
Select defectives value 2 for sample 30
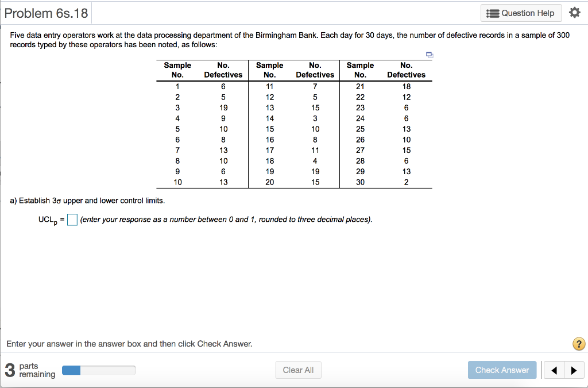[407, 182]
